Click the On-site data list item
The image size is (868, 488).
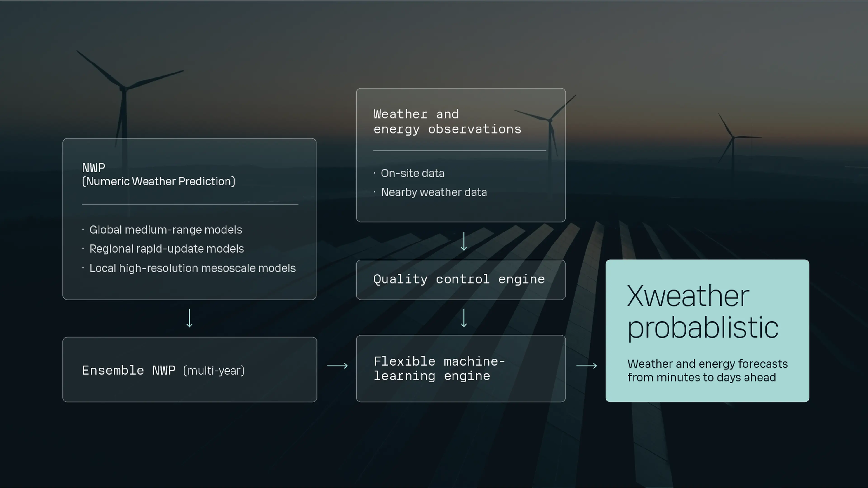(413, 173)
